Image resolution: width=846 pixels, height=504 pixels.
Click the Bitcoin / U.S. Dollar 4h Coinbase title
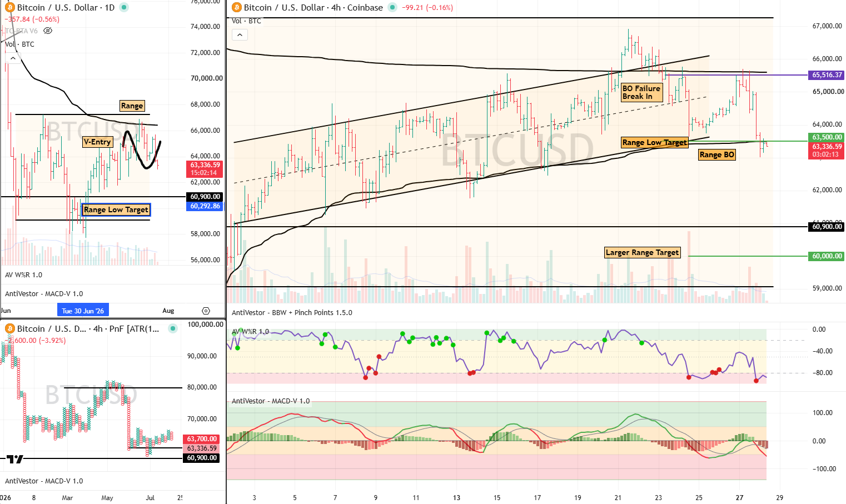click(313, 7)
